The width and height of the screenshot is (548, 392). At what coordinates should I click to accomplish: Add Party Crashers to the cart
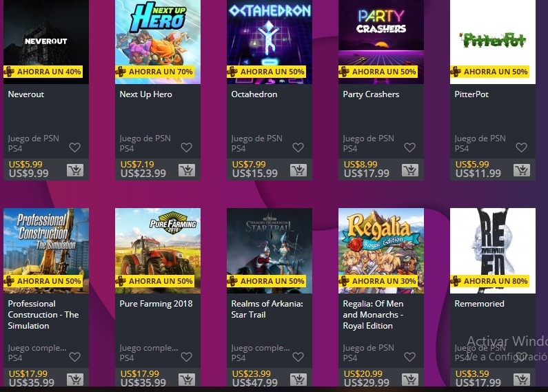[x=410, y=170]
